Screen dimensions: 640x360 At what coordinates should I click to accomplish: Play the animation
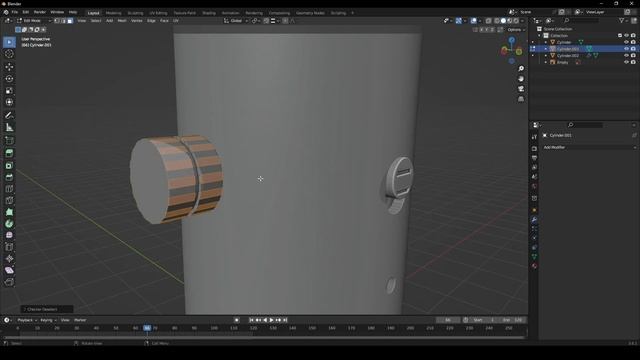[271, 320]
